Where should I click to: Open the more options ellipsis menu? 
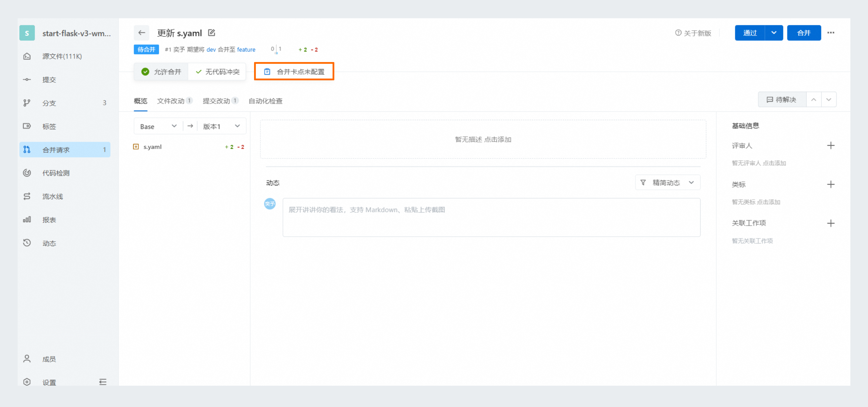(831, 33)
